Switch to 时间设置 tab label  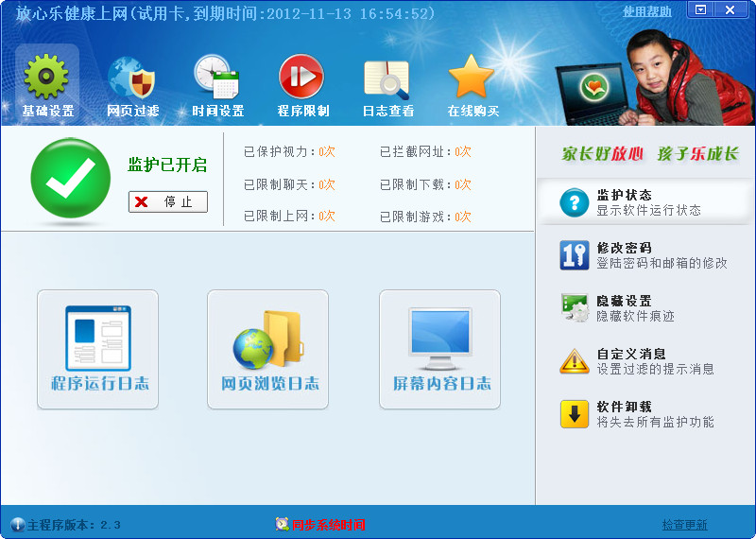[218, 111]
